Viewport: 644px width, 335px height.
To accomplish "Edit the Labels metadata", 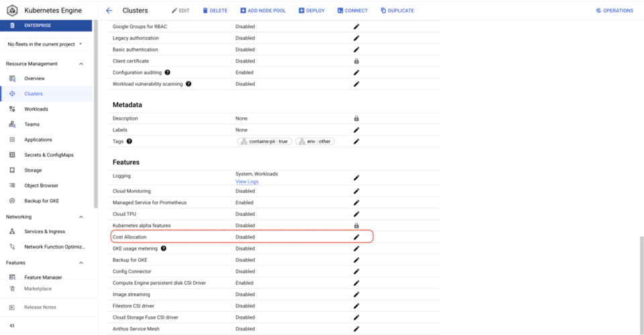I will coord(356,130).
